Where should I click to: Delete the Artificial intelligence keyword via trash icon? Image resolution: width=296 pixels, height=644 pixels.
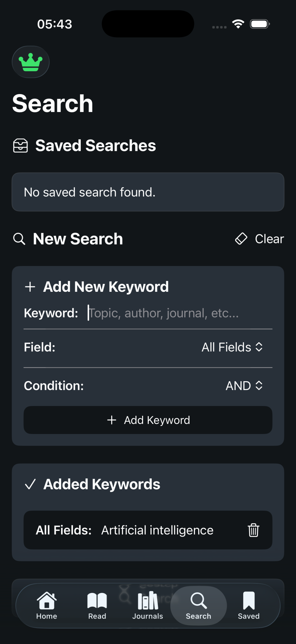click(x=253, y=530)
